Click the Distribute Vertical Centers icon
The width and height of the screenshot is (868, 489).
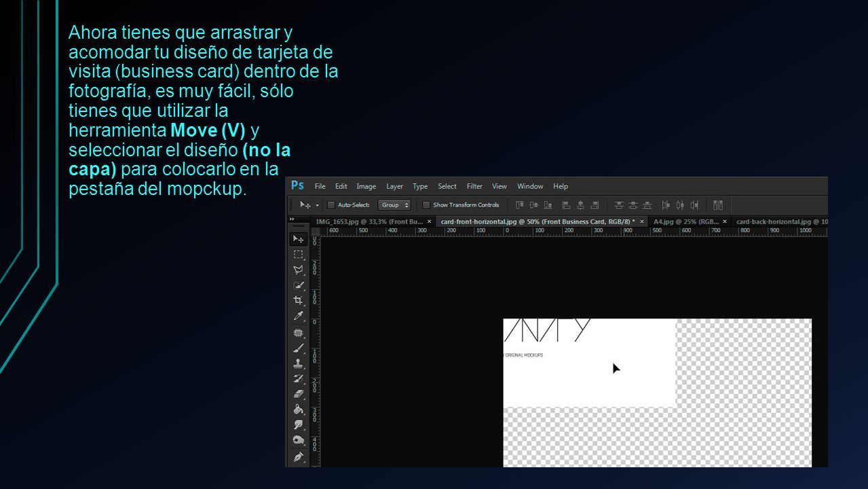pos(633,204)
